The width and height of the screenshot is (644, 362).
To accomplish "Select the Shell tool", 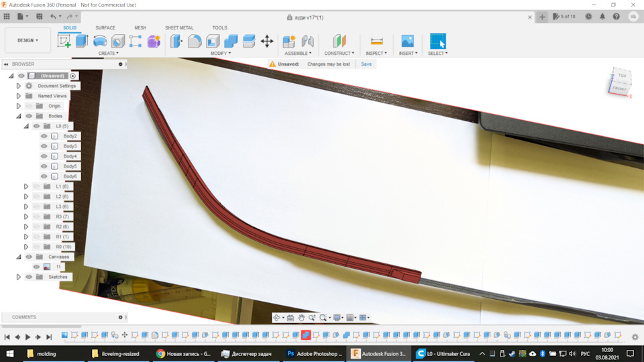I will pos(213,41).
